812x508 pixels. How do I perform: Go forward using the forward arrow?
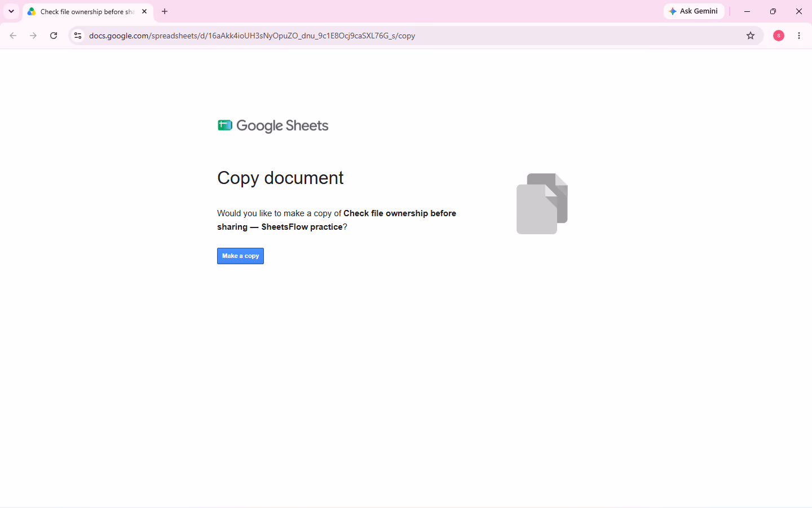point(33,36)
